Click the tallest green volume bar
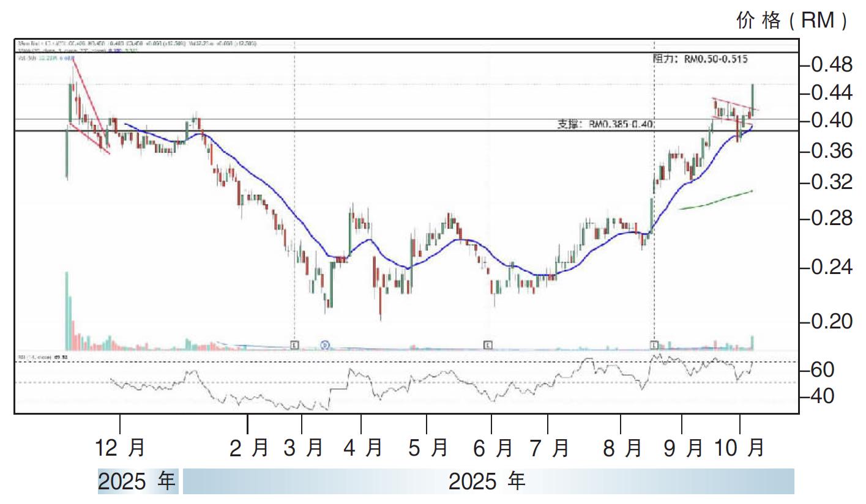The width and height of the screenshot is (866, 504). (67, 310)
